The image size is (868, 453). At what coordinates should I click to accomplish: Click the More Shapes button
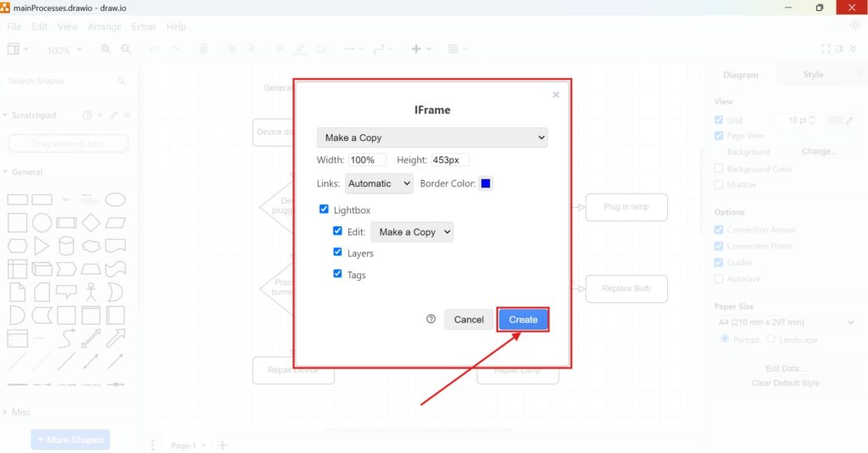tap(70, 439)
